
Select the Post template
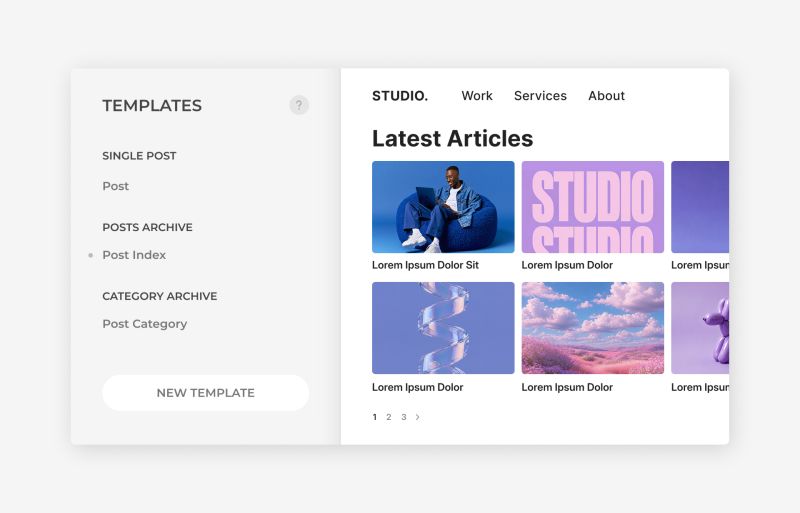coord(115,186)
